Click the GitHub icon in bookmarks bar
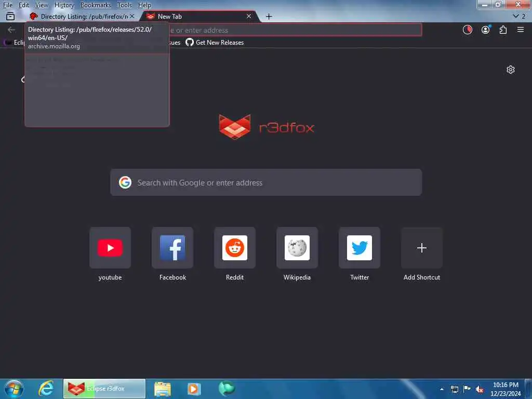The width and height of the screenshot is (532, 399). tap(190, 43)
